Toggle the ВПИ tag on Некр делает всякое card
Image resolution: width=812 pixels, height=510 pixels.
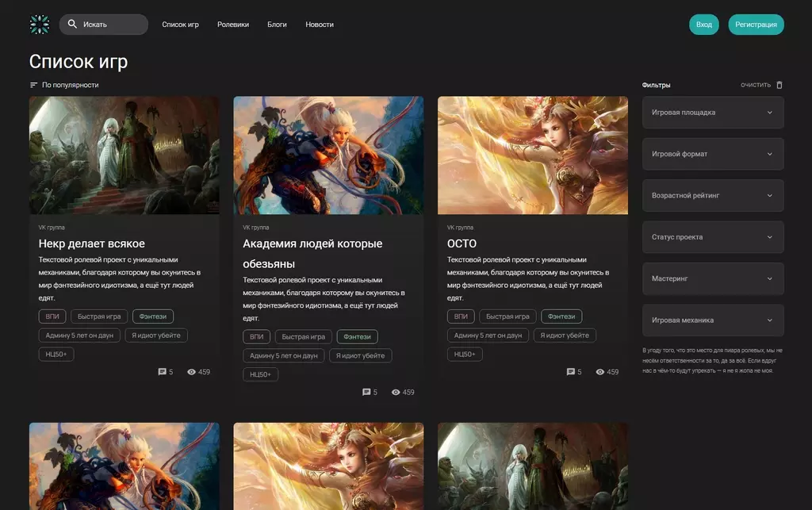coord(52,316)
